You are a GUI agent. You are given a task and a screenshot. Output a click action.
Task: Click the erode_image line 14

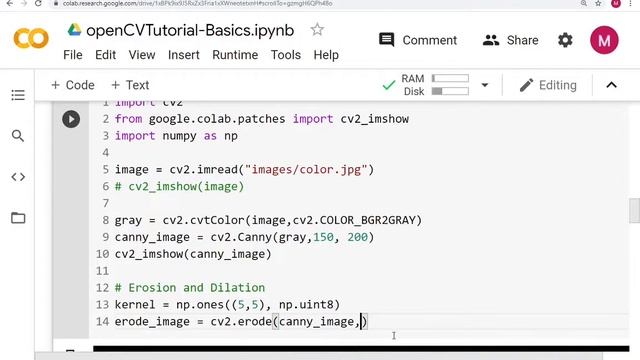coord(241,322)
